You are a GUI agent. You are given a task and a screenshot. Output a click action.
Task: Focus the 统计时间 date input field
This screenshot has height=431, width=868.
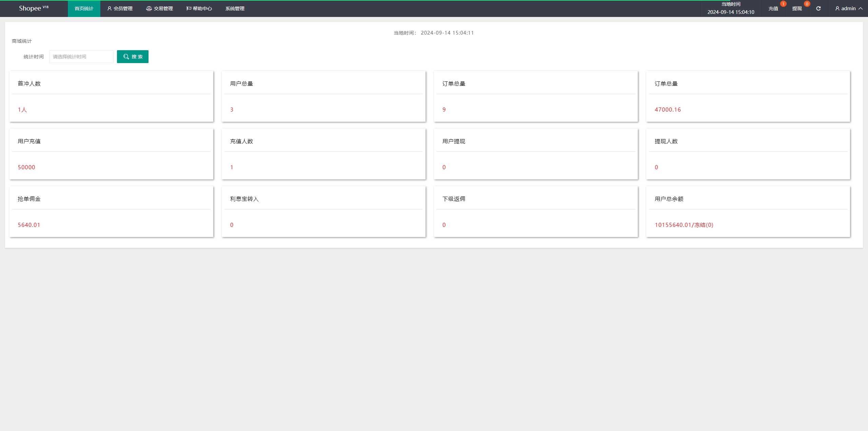pos(81,57)
